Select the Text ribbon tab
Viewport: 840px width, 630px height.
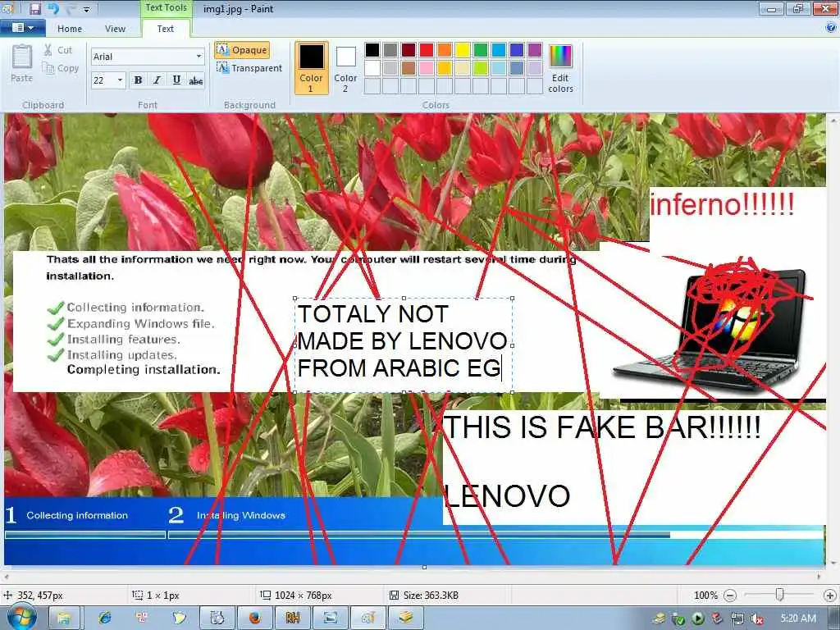pos(166,29)
